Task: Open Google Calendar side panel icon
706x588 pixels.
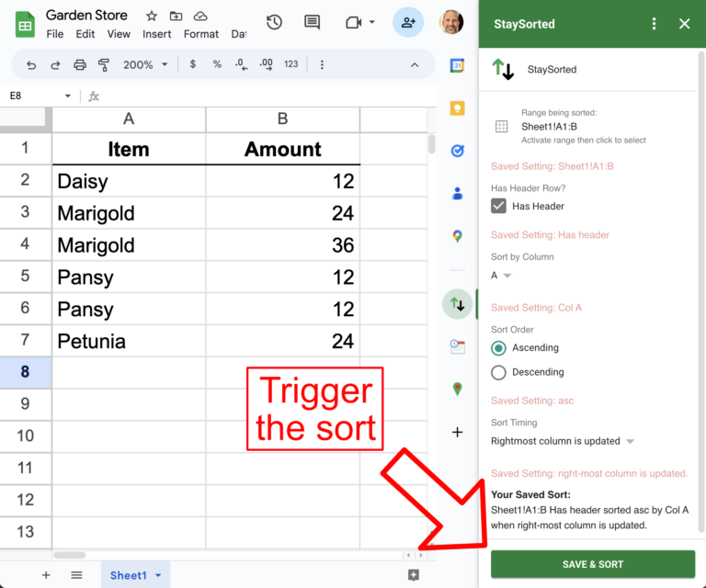Action: pos(458,65)
